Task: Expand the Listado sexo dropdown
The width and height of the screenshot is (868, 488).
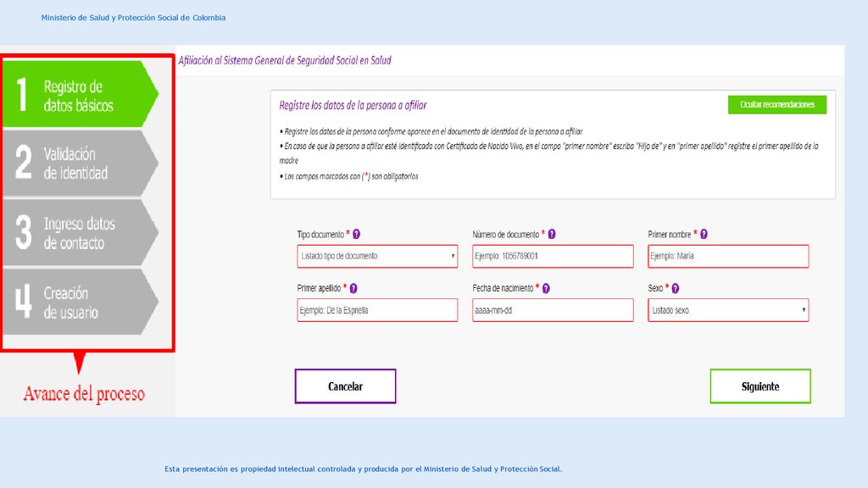Action: [x=728, y=310]
